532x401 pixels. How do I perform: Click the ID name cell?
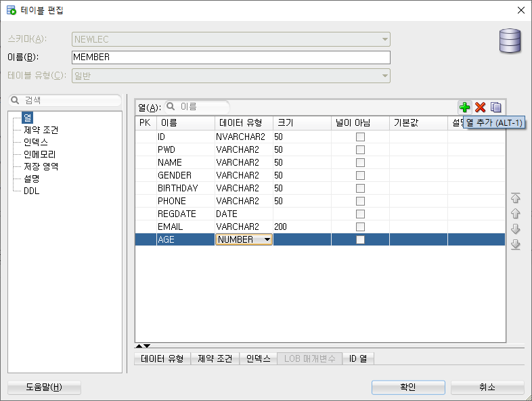pyautogui.click(x=185, y=137)
